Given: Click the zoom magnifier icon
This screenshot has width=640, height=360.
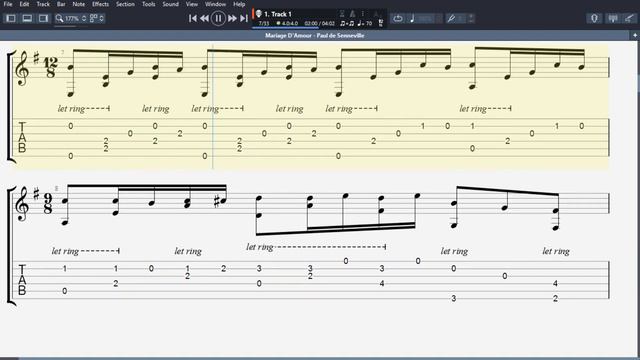Looking at the screenshot, I should (60, 18).
